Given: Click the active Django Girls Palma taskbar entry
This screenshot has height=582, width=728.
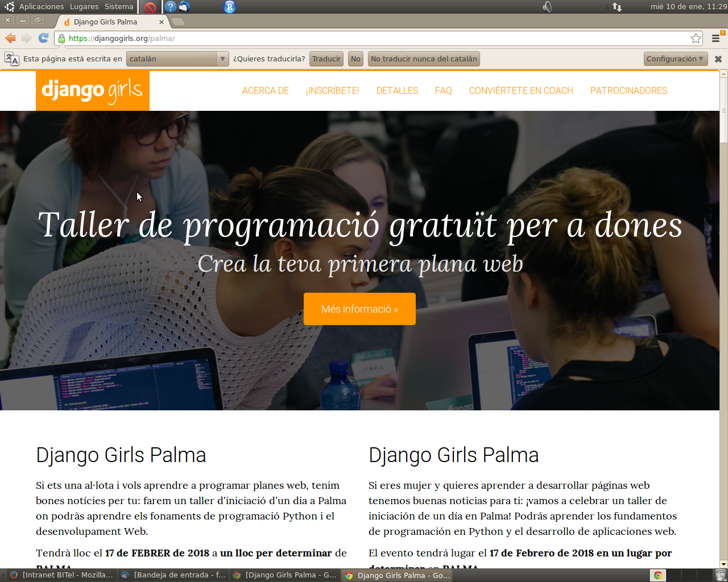Looking at the screenshot, I should tap(398, 575).
